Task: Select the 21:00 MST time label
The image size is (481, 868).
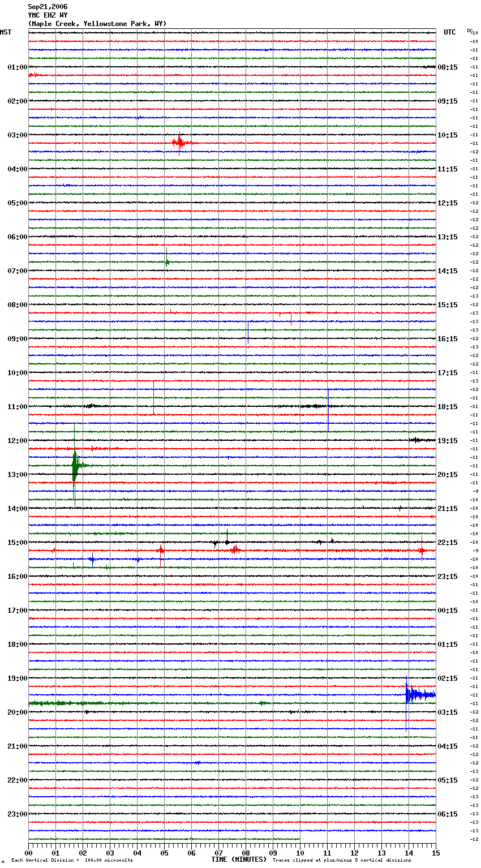Action: [18, 746]
